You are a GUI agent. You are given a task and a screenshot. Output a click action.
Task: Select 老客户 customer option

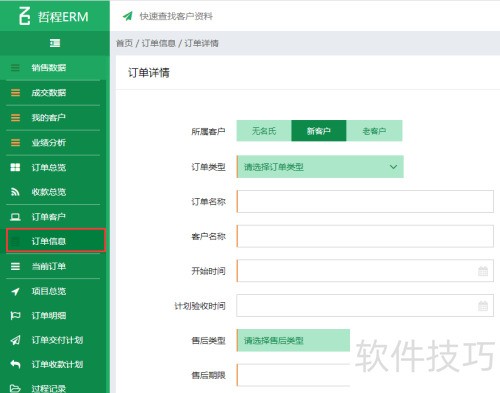[374, 131]
